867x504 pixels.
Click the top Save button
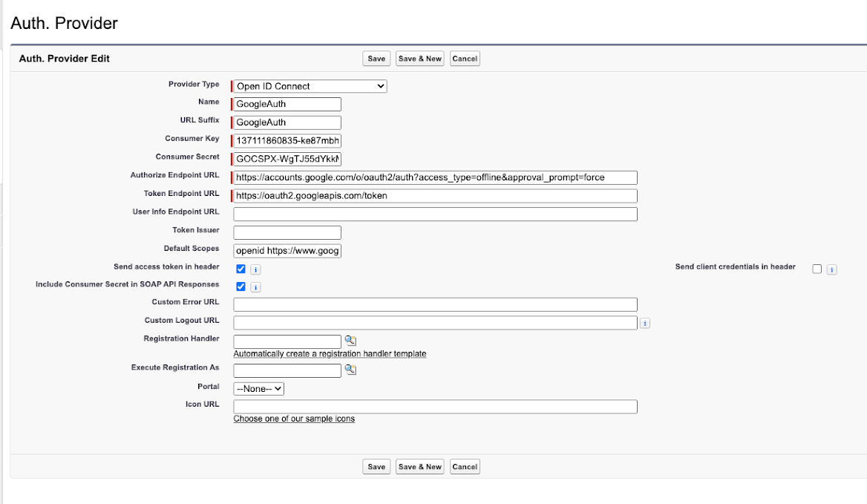[376, 59]
